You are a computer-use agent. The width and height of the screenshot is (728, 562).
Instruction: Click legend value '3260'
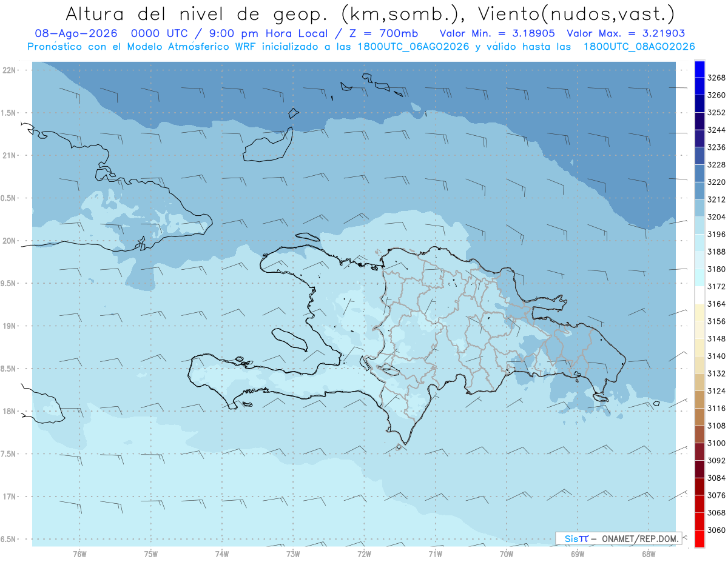pyautogui.click(x=716, y=95)
